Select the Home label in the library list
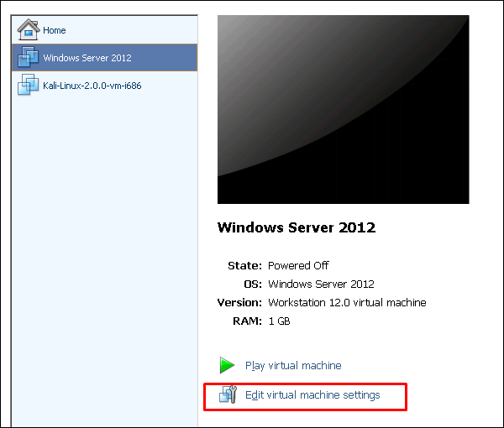Image resolution: width=504 pixels, height=428 pixels. [55, 31]
